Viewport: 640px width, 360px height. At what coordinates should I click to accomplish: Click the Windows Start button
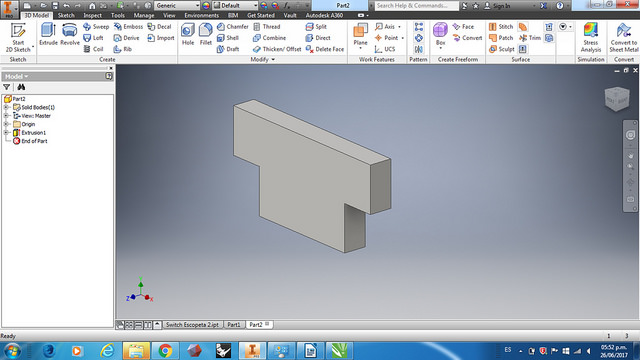(x=12, y=351)
